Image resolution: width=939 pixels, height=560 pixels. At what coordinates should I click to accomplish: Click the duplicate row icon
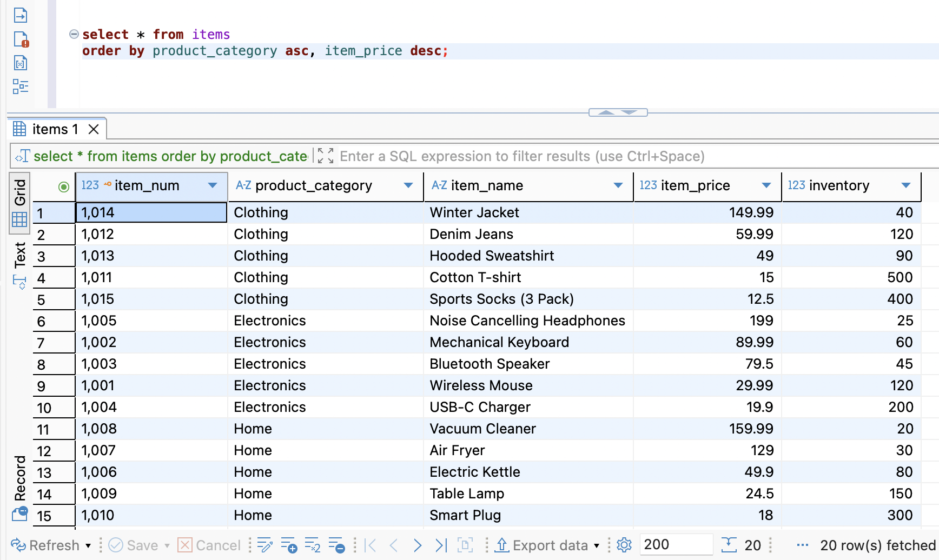tap(313, 545)
